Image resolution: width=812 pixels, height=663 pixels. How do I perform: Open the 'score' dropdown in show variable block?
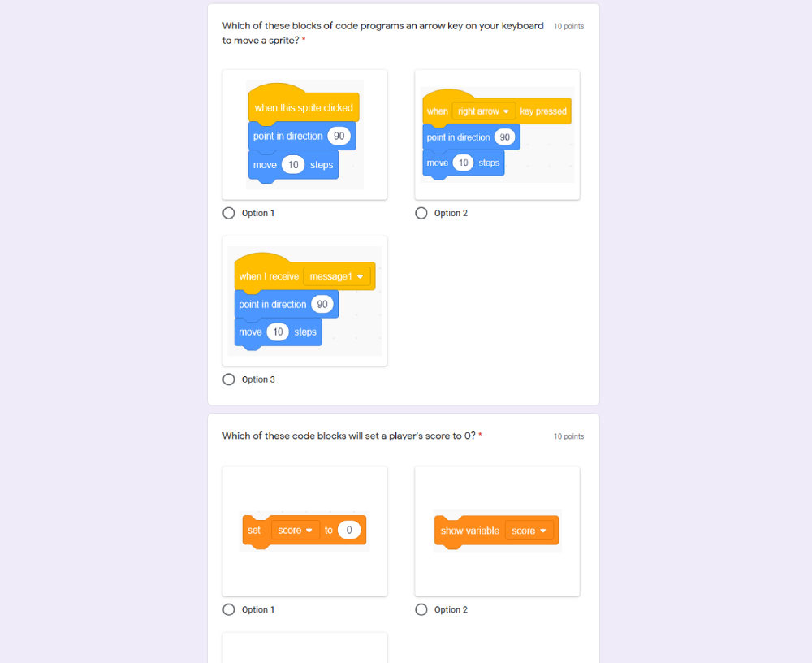529,531
